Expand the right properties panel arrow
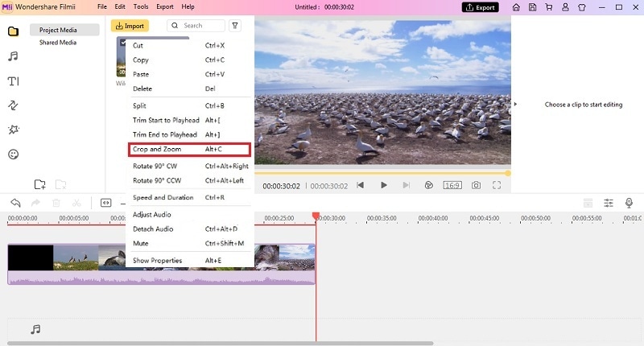Viewport: 644px width, 346px height. 515,105
